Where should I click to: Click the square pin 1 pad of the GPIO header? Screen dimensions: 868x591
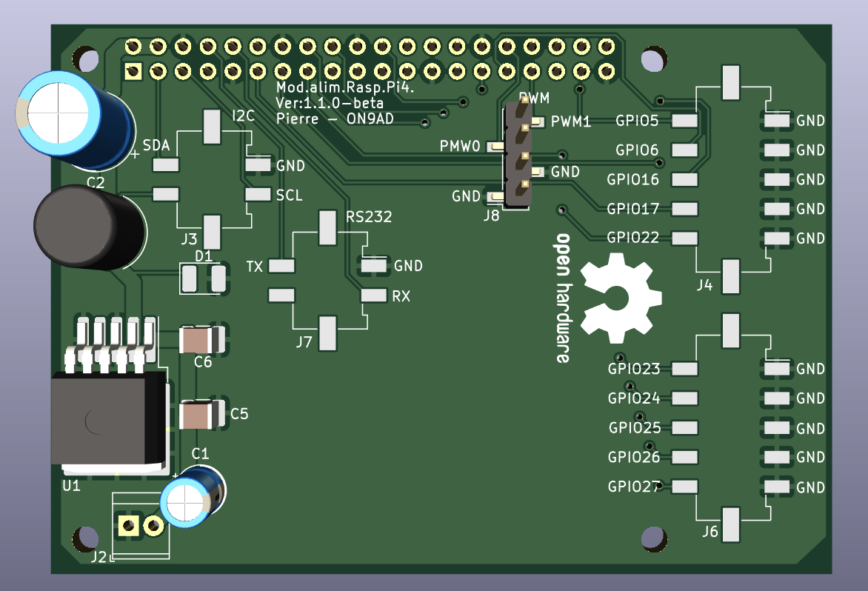tap(133, 72)
